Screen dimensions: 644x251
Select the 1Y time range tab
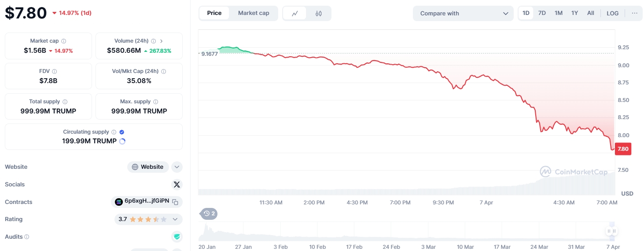coord(574,13)
